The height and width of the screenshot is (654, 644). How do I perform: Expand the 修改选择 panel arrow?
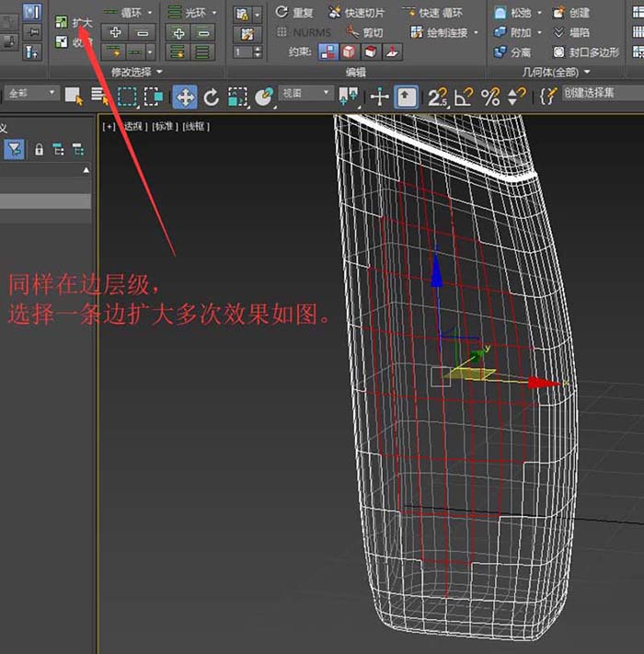pyautogui.click(x=158, y=72)
